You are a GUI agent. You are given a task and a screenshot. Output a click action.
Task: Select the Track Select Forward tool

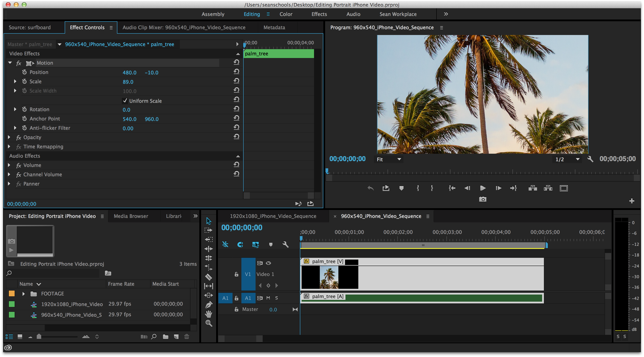tap(209, 230)
